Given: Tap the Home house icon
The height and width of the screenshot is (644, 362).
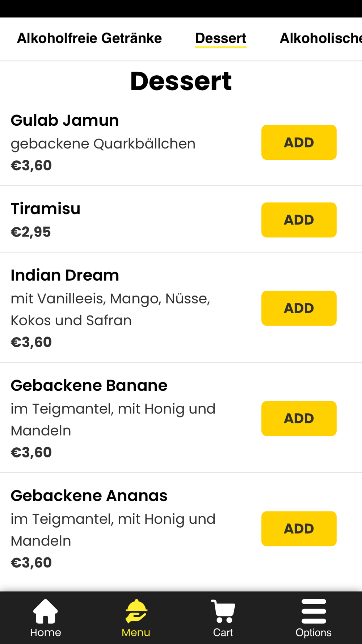Looking at the screenshot, I should [46, 611].
